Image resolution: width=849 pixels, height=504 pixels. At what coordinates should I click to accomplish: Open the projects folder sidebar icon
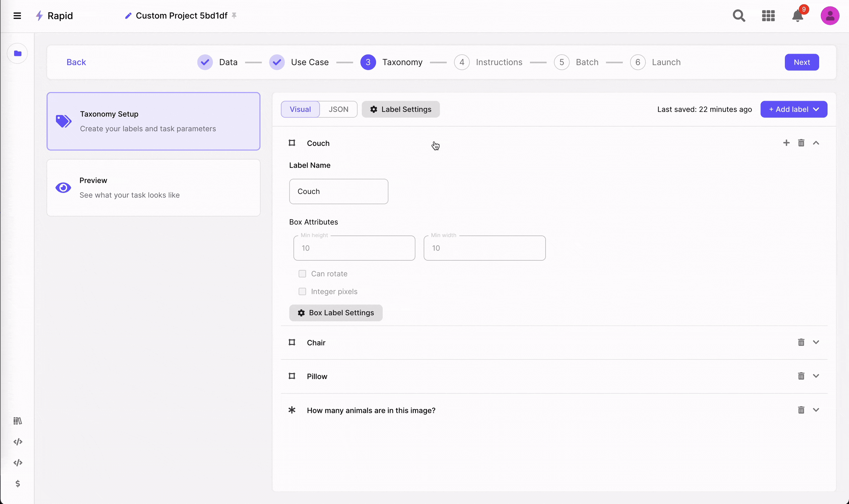(x=18, y=53)
